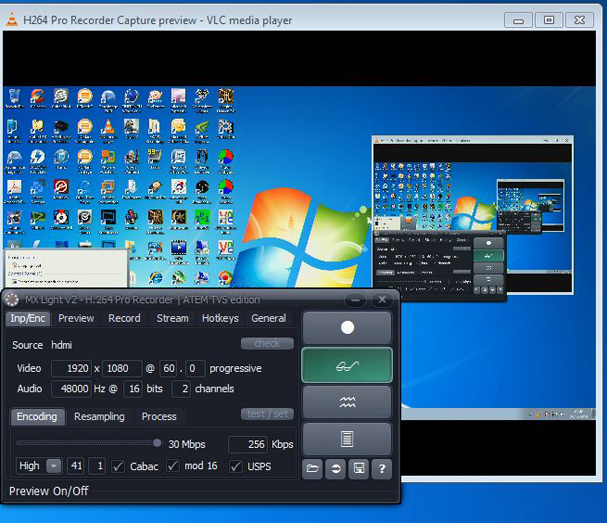Click the VLC cone icon in title bar
Image resolution: width=607 pixels, height=523 pixels.
(x=12, y=20)
